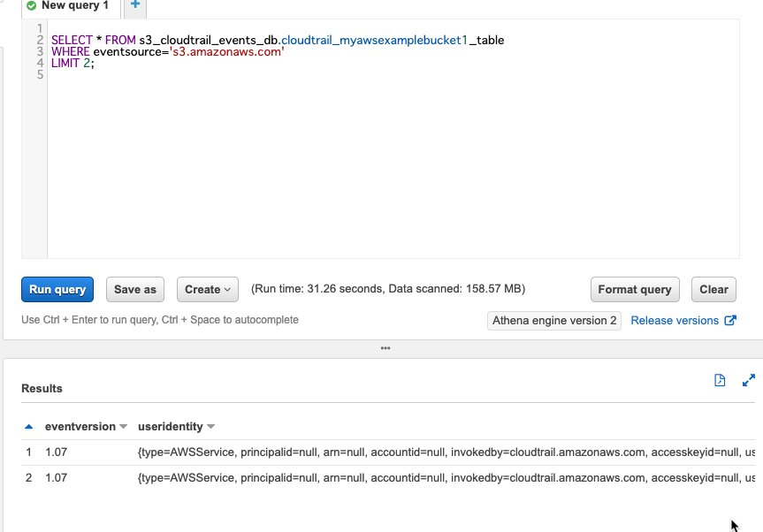Run the query

pos(57,289)
